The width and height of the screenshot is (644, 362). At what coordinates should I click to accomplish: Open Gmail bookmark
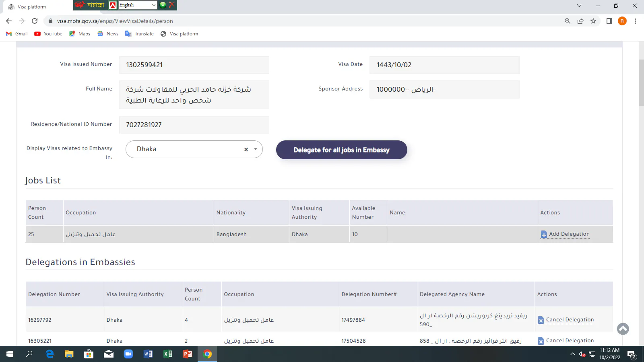point(17,34)
